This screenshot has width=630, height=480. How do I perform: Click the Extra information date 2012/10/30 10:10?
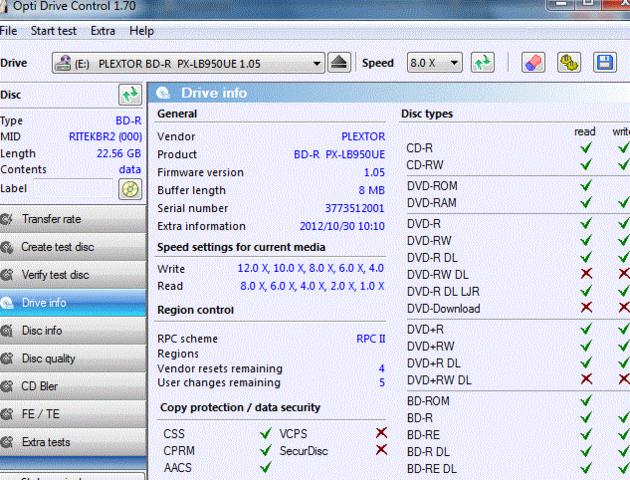[x=342, y=226]
